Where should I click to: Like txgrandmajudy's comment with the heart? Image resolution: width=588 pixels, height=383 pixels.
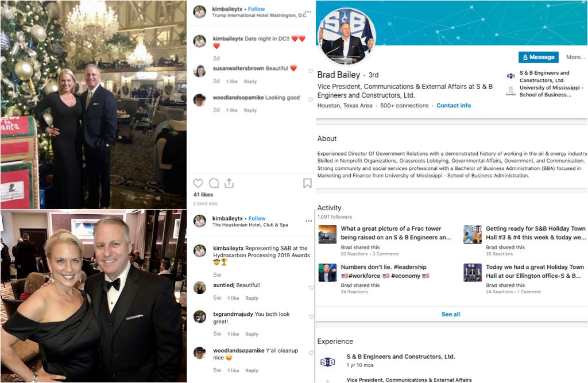311,316
